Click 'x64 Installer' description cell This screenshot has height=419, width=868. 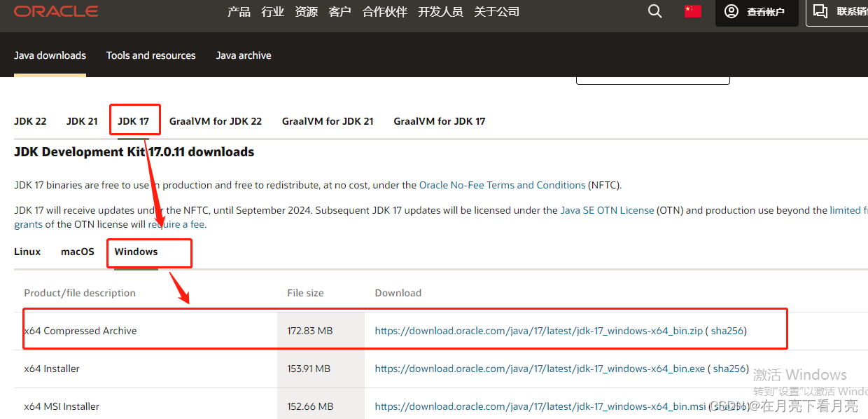pyautogui.click(x=52, y=369)
